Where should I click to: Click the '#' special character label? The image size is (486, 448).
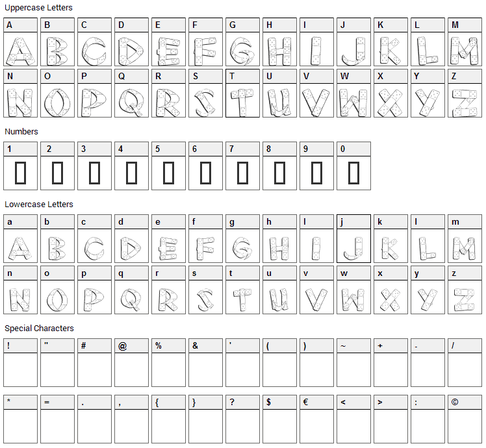(x=94, y=345)
